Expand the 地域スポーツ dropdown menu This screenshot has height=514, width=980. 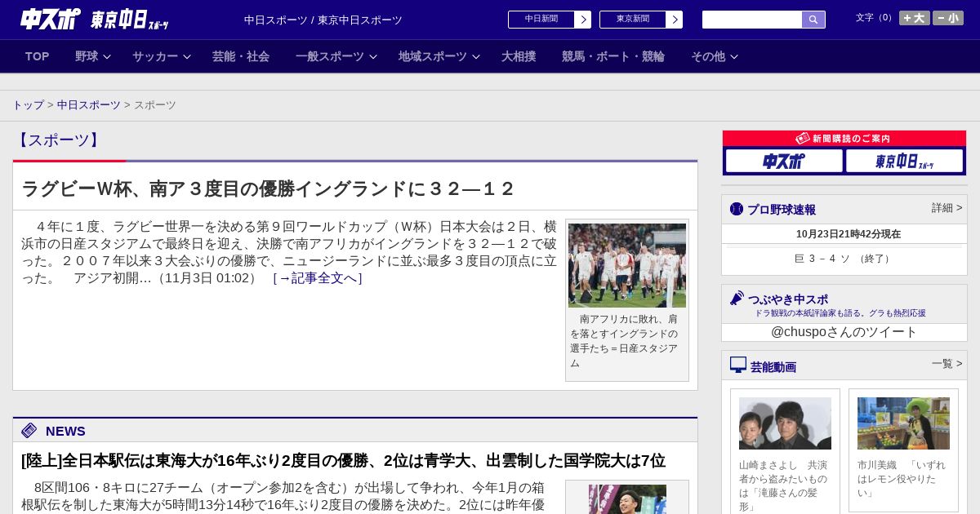(x=439, y=56)
